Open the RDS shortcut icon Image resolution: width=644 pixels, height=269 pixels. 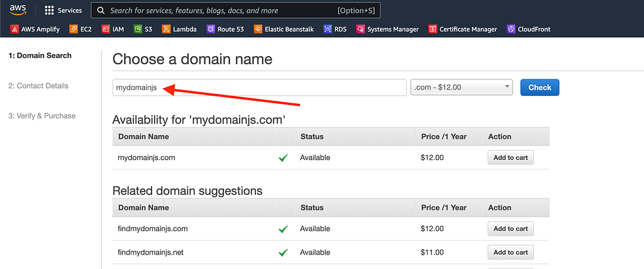[x=327, y=29]
